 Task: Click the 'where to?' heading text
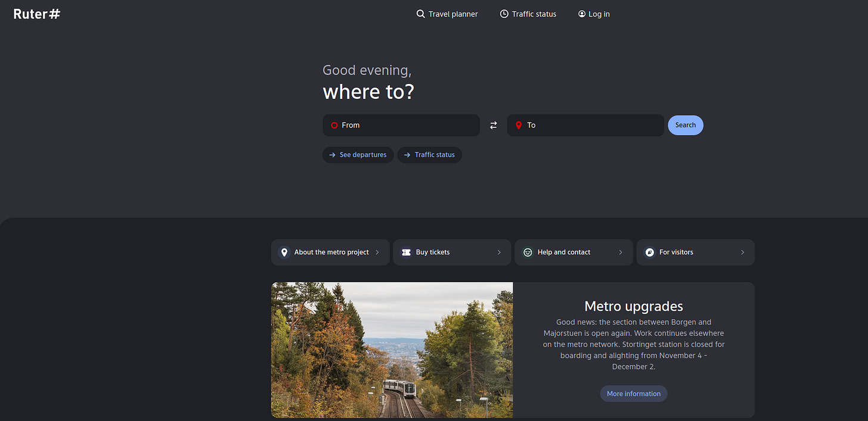tap(368, 92)
